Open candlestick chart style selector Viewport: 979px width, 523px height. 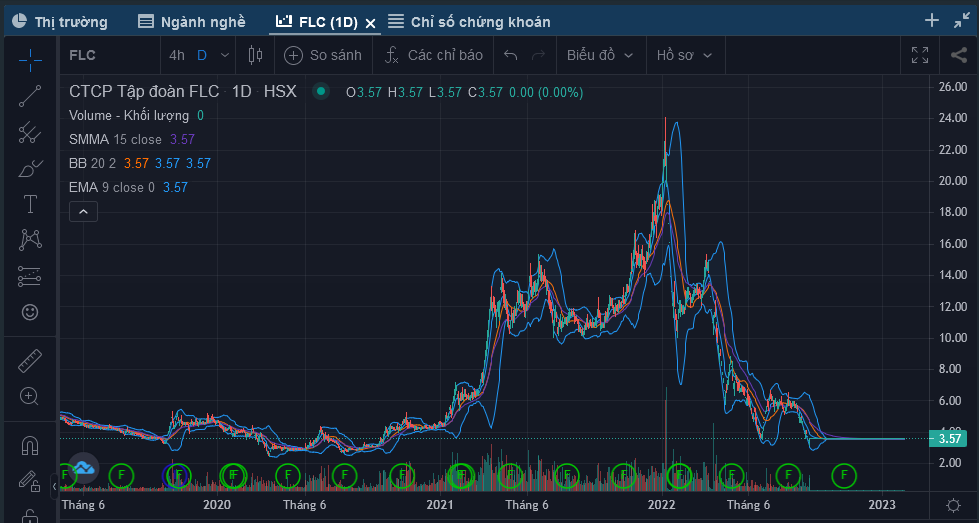(255, 56)
